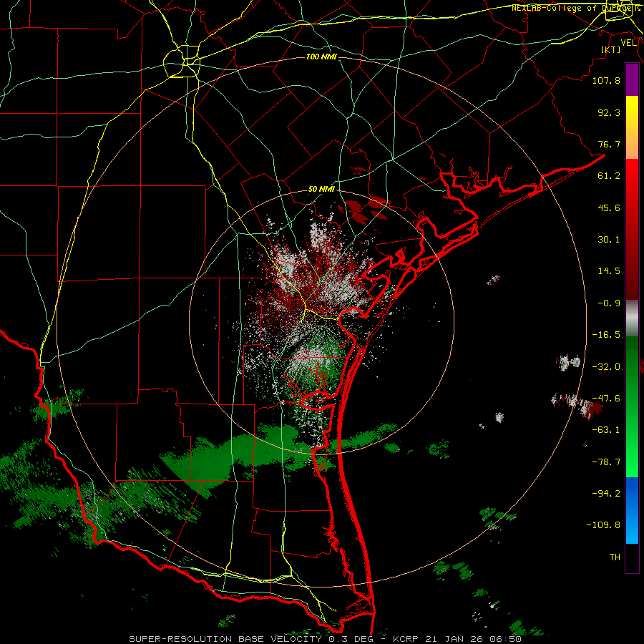Click the 14.5 legend value
Screen dimensions: 644x644
tap(609, 271)
